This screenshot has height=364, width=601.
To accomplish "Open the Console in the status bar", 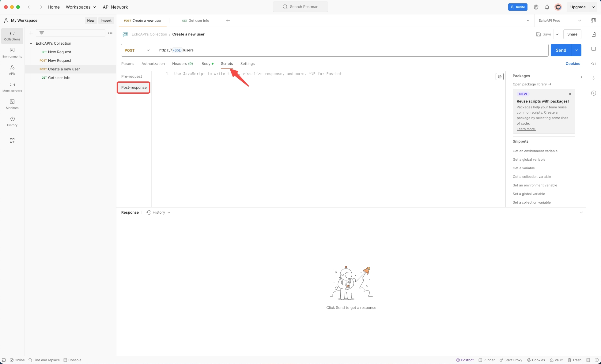I will tap(72, 360).
